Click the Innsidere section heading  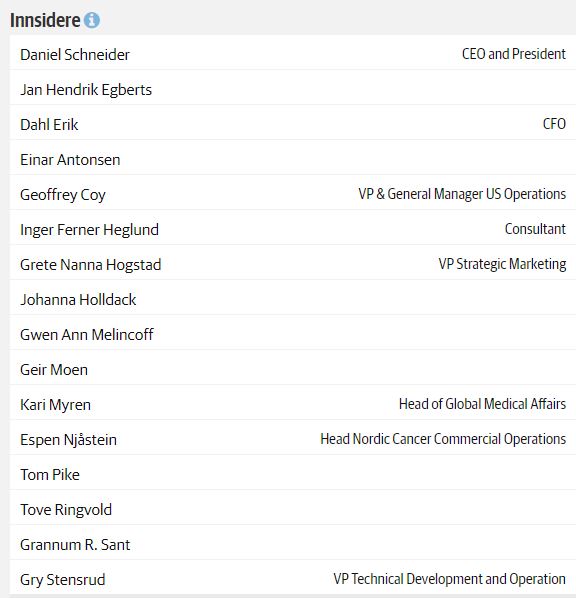pyautogui.click(x=45, y=20)
